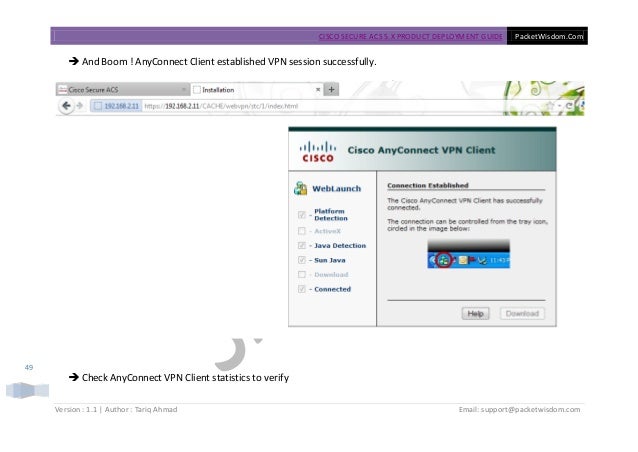Screen dimensions: 638x452
Task: Click the WebLaunch heading text
Action: [x=336, y=189]
